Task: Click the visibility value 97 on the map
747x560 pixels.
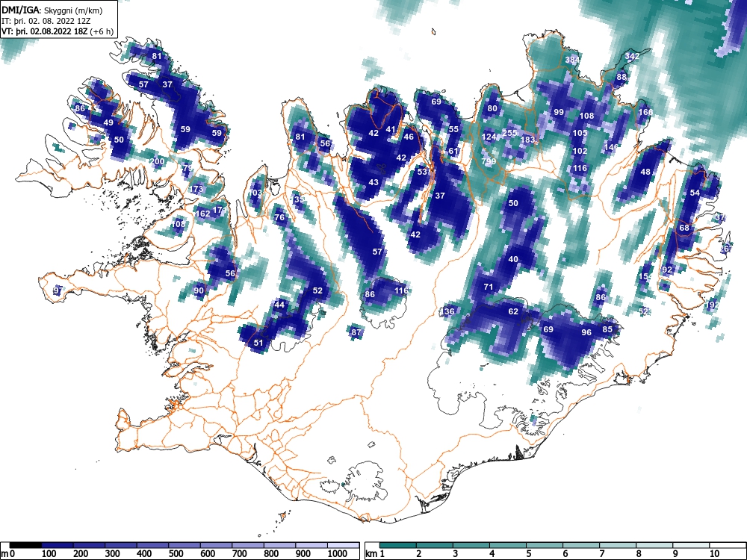Action: (58, 290)
